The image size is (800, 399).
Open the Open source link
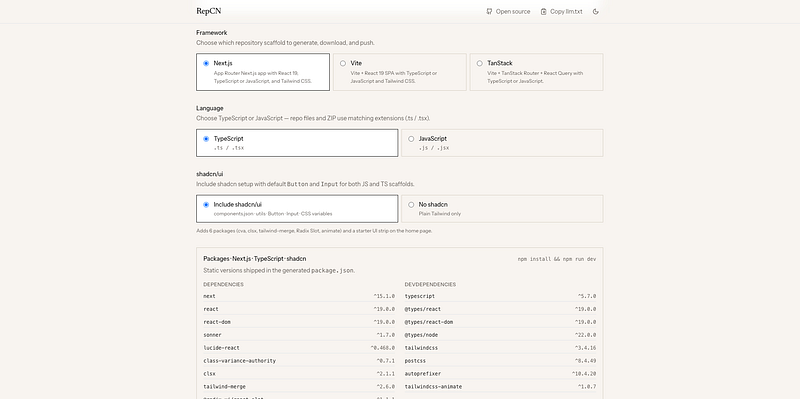click(x=508, y=11)
